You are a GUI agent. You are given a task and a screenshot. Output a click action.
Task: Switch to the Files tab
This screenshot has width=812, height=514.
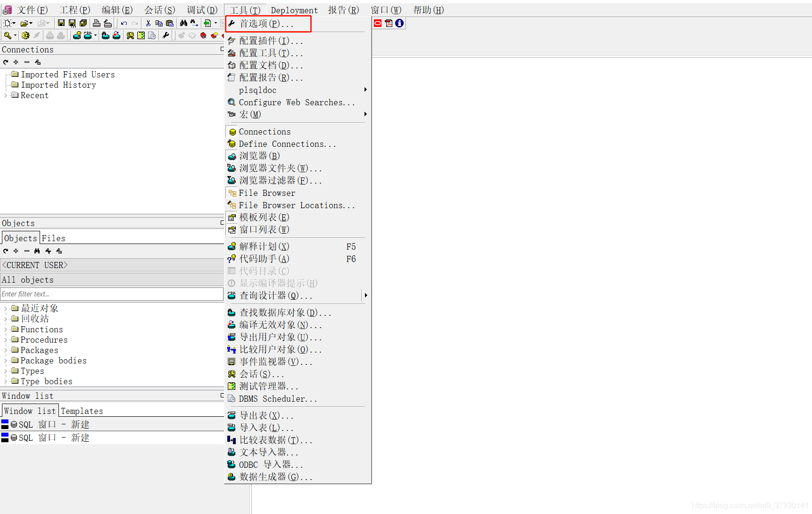coord(53,238)
